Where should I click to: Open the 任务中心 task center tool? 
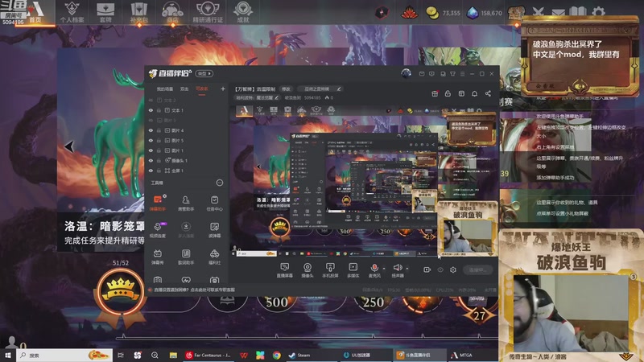pyautogui.click(x=214, y=203)
